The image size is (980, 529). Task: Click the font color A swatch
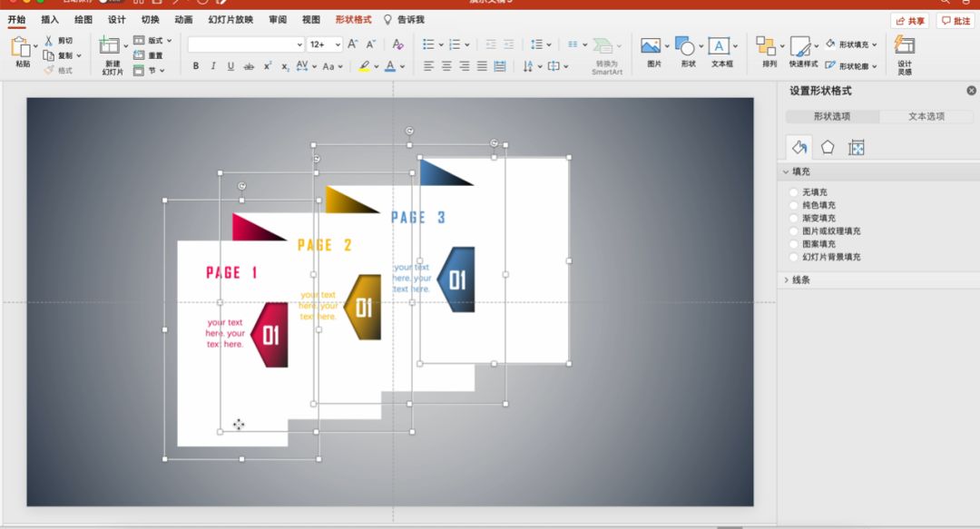[x=390, y=66]
